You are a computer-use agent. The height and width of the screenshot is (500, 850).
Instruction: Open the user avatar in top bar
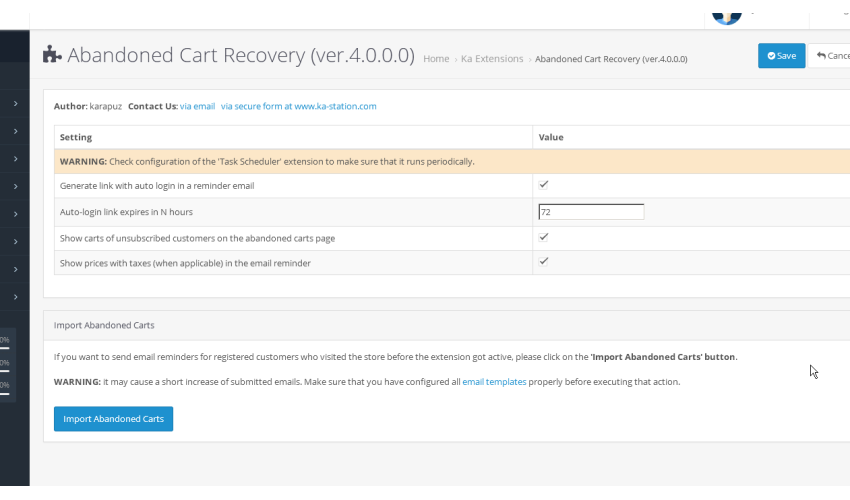726,19
